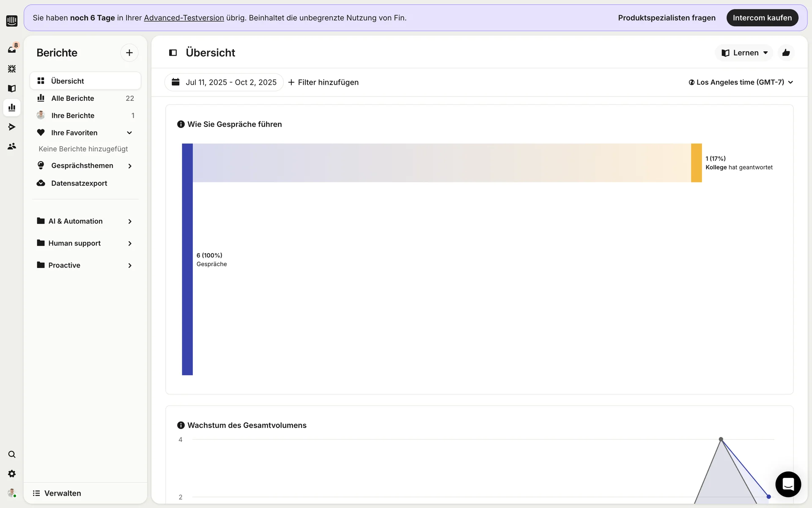
Task: Open the Los Angeles timezone dropdown
Action: 741,82
